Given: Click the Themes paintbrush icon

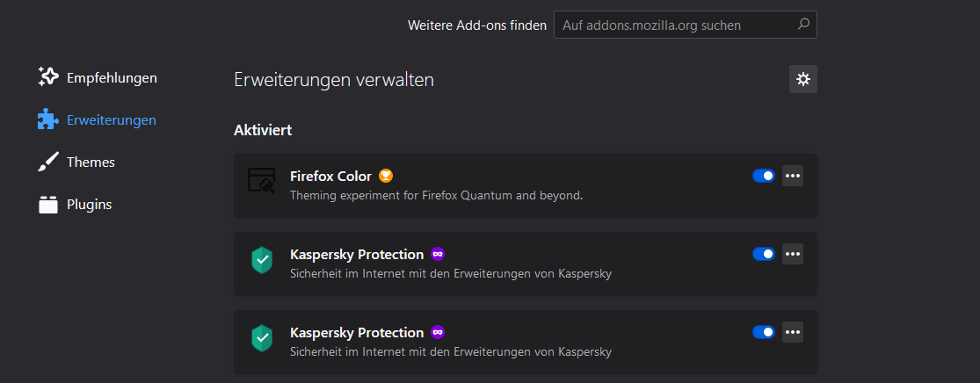Looking at the screenshot, I should point(48,162).
